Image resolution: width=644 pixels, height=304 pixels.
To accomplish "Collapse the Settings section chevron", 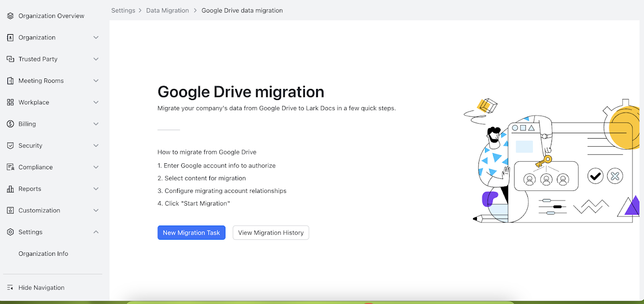I will click(96, 232).
